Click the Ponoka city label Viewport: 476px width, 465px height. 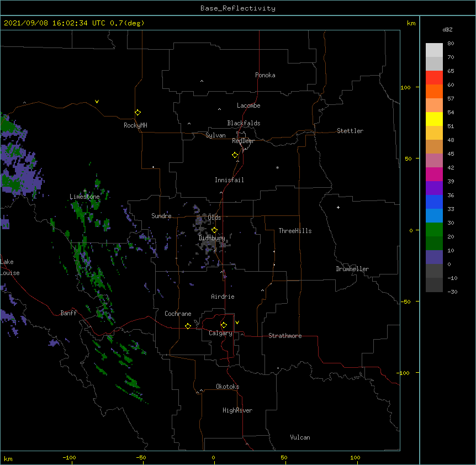(265, 75)
